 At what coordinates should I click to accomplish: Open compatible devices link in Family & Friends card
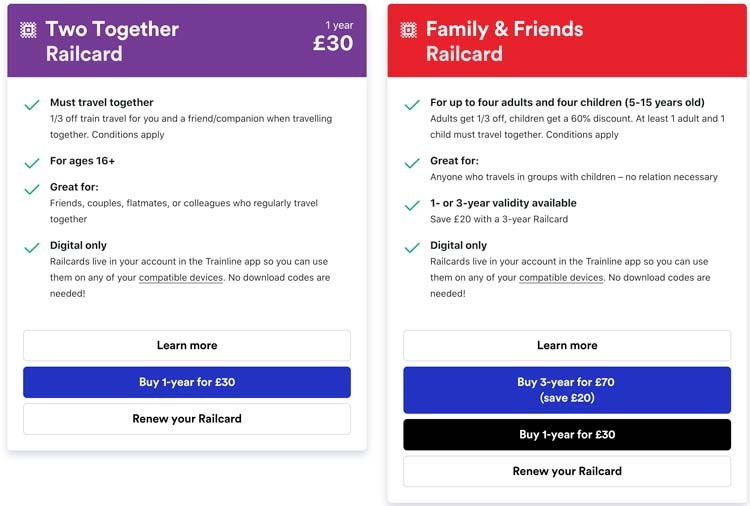point(561,278)
